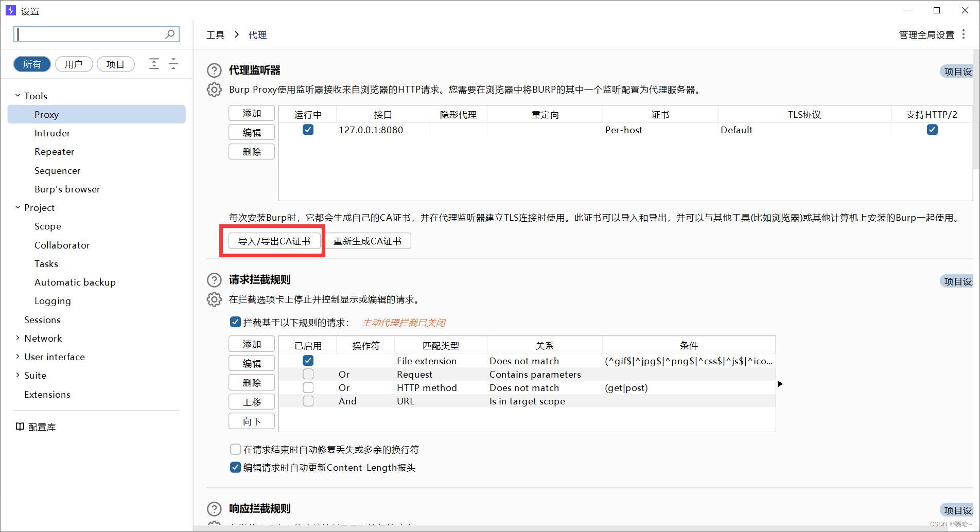The image size is (980, 532).
Task: Open the help icon for 代理监听器
Action: [x=214, y=70]
